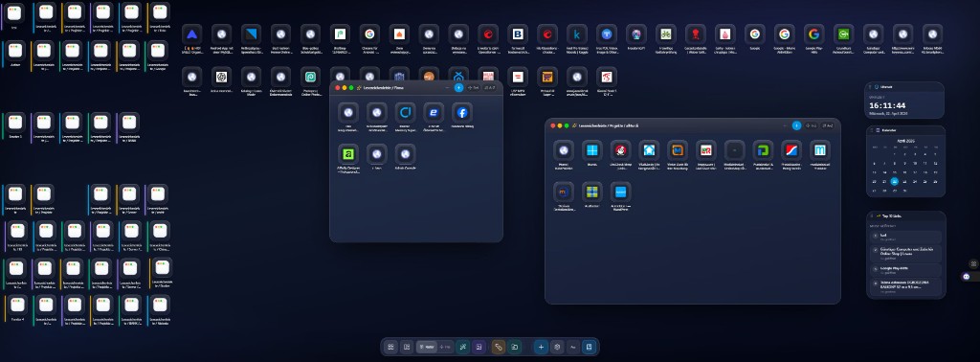Open 'Google Play-Hilfe' in Top 10 Links

point(905,269)
